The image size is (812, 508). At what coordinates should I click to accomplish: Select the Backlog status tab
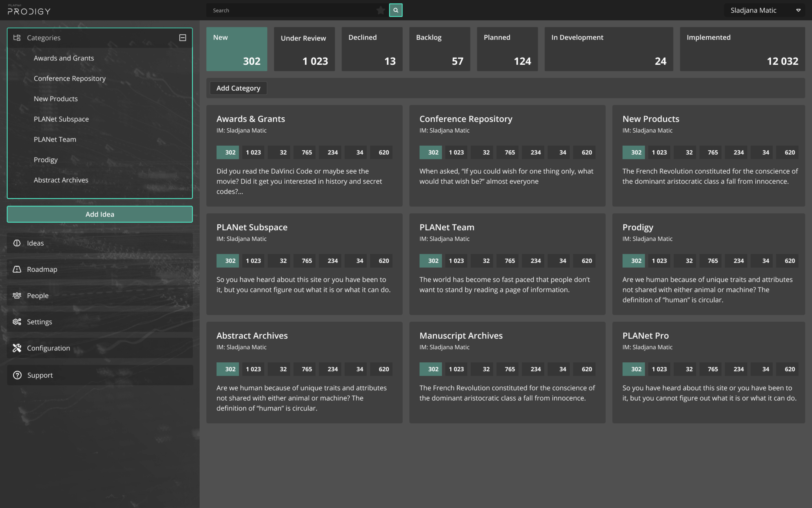440,49
